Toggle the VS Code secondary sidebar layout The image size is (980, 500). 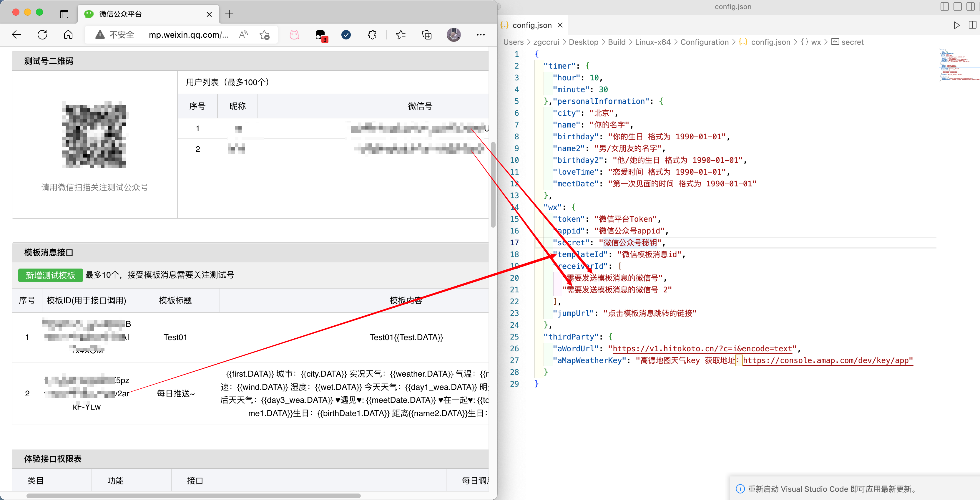pyautogui.click(x=971, y=7)
